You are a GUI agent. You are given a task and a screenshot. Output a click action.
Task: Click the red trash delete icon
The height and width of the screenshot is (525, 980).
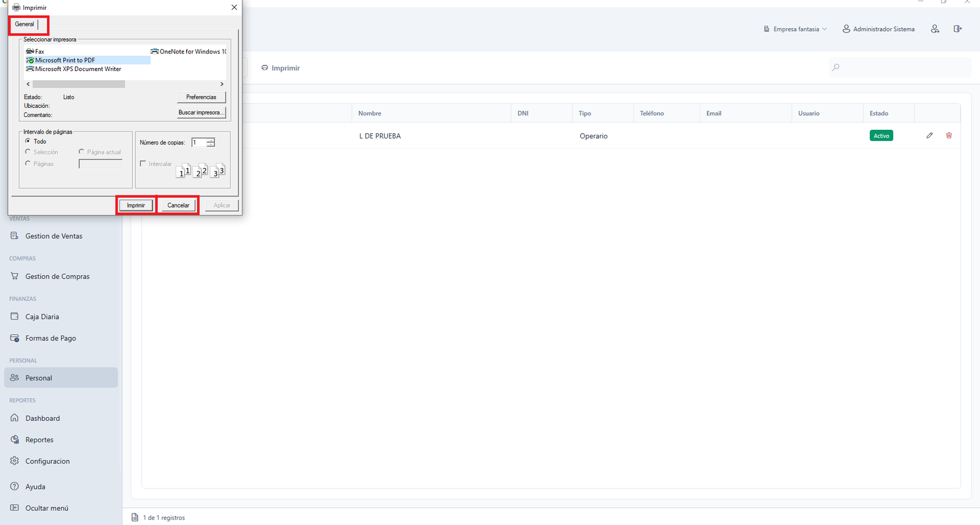point(949,135)
